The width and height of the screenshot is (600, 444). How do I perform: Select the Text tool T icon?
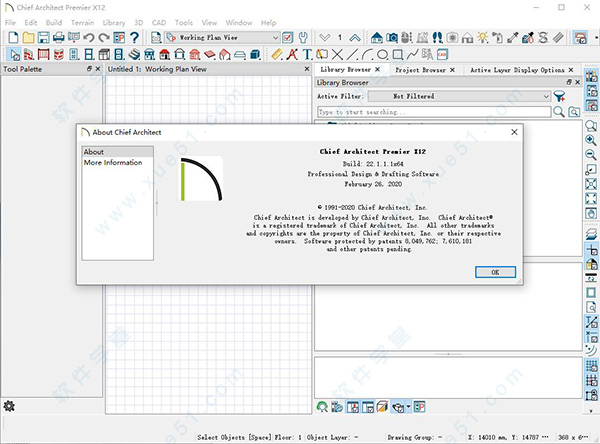click(307, 54)
